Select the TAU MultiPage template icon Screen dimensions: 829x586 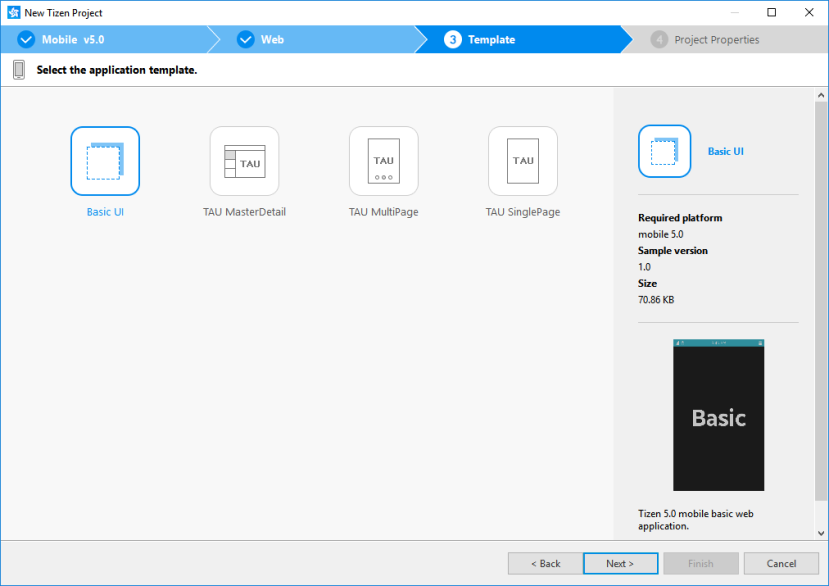(383, 160)
